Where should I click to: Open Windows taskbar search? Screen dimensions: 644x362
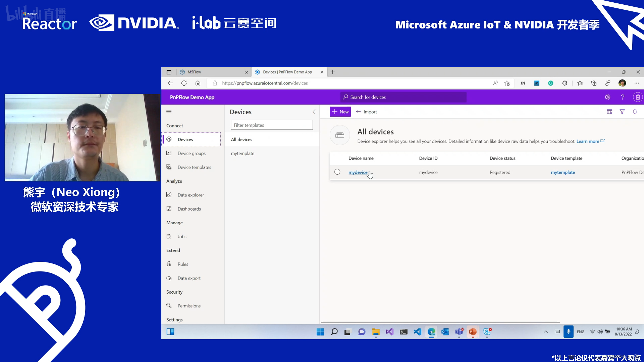point(334,332)
